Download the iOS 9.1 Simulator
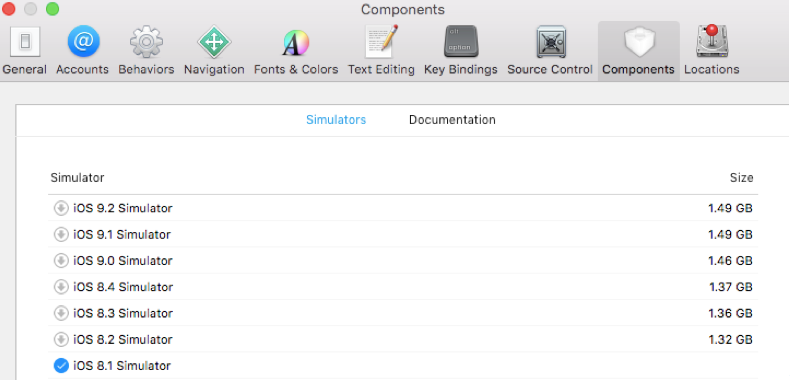The height and width of the screenshot is (380, 790). (61, 234)
